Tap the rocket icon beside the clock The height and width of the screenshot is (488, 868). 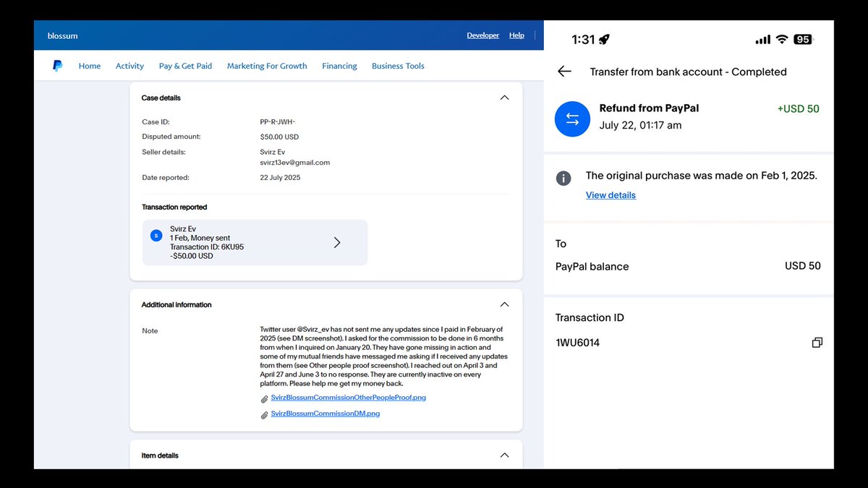604,40
